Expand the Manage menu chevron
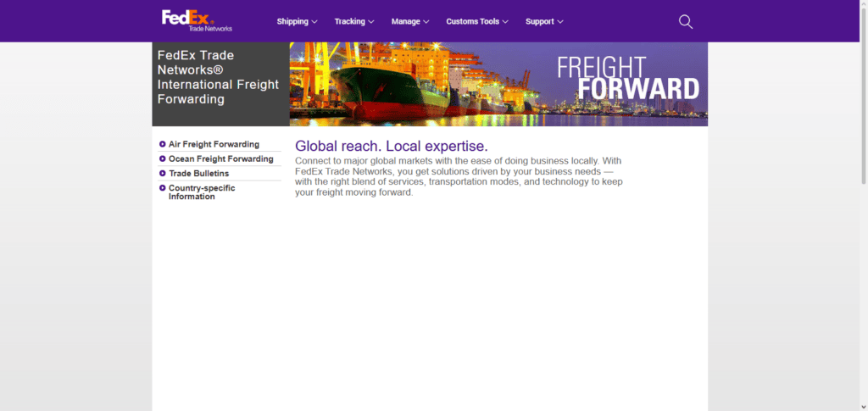Viewport: 868px width, 411px height. coord(426,21)
